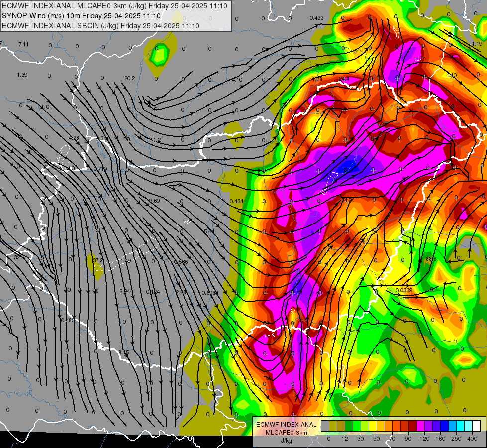The width and height of the screenshot is (487, 448).
Task: Click the white swatch at legend end
Action: pyautogui.click(x=477, y=426)
